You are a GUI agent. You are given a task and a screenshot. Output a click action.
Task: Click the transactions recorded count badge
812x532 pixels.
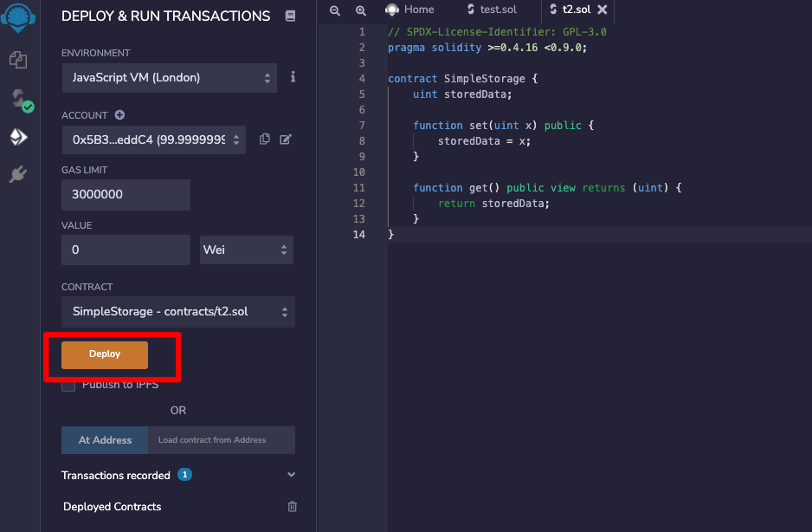pyautogui.click(x=185, y=475)
